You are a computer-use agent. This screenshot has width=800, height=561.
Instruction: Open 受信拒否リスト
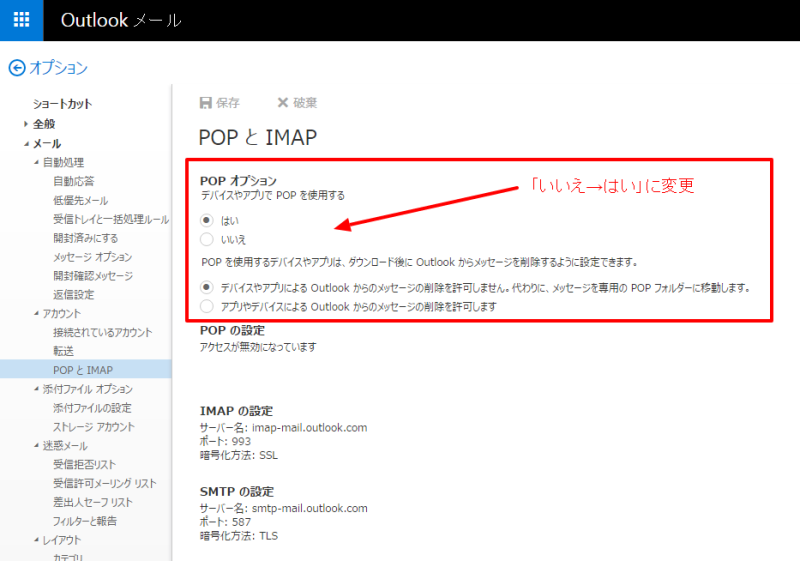(85, 465)
